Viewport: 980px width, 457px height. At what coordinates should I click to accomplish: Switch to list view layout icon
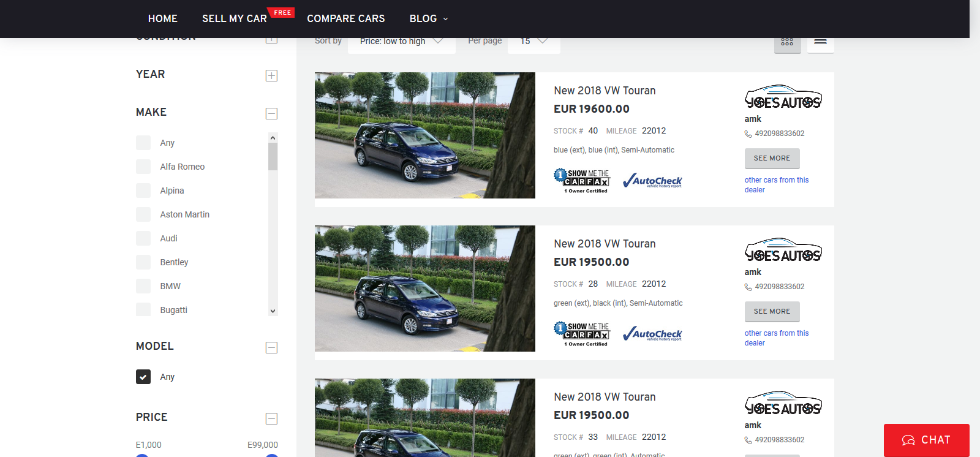pos(820,42)
